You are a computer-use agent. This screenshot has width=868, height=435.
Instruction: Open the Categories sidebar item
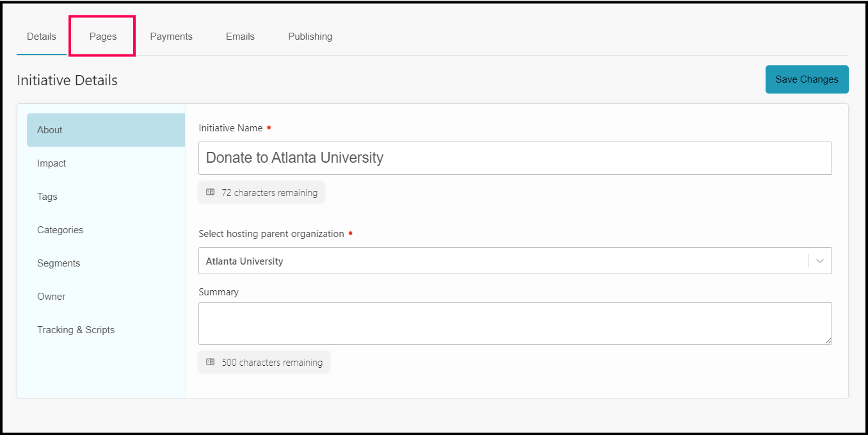(60, 230)
